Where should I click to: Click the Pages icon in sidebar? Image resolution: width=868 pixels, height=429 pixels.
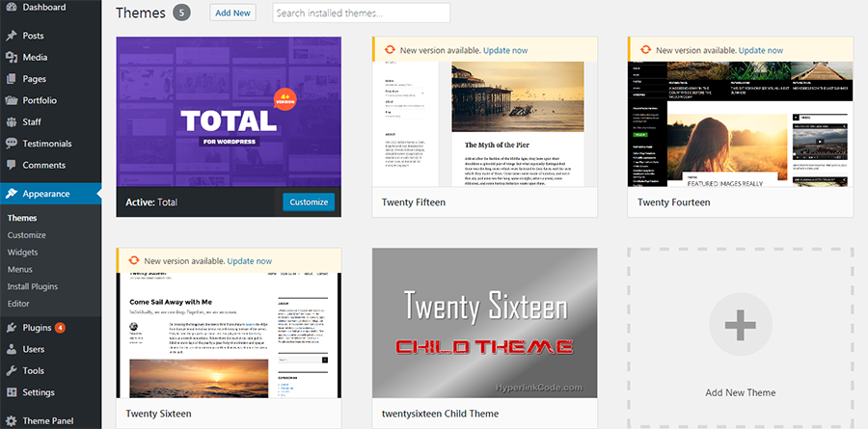pos(11,79)
